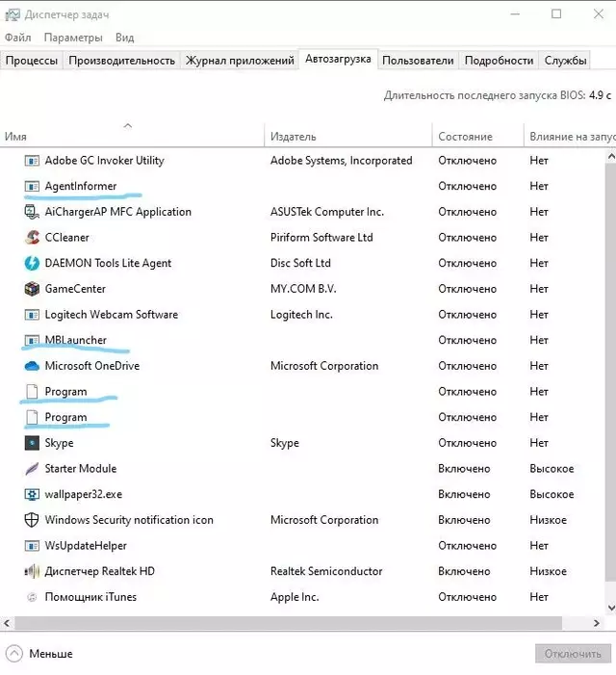
Task: Click the Skype icon in the list
Action: (x=32, y=443)
